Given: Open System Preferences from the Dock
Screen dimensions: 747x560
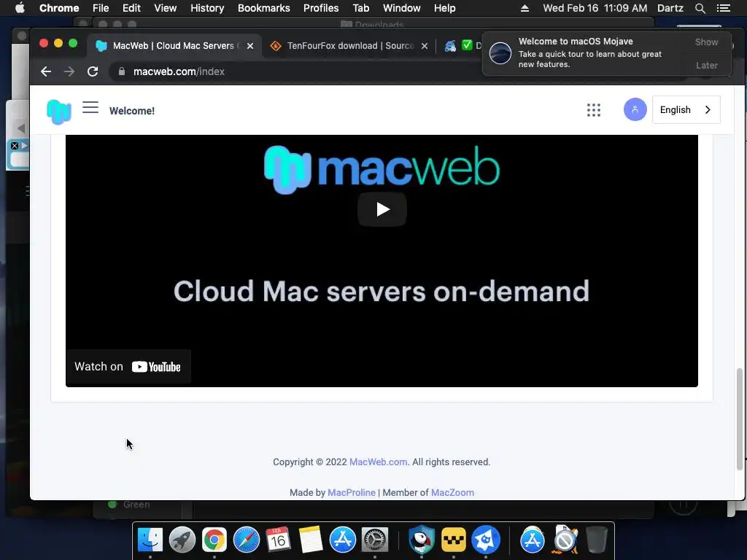Looking at the screenshot, I should (375, 540).
